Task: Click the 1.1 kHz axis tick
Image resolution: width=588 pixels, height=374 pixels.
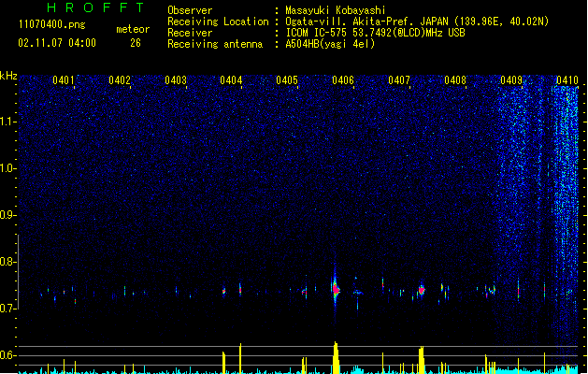Action: pos(7,122)
